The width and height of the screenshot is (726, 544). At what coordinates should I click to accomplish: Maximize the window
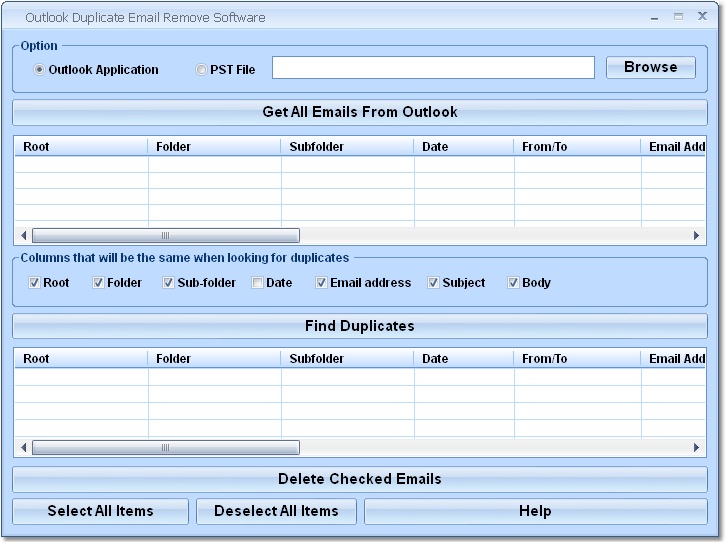click(678, 17)
